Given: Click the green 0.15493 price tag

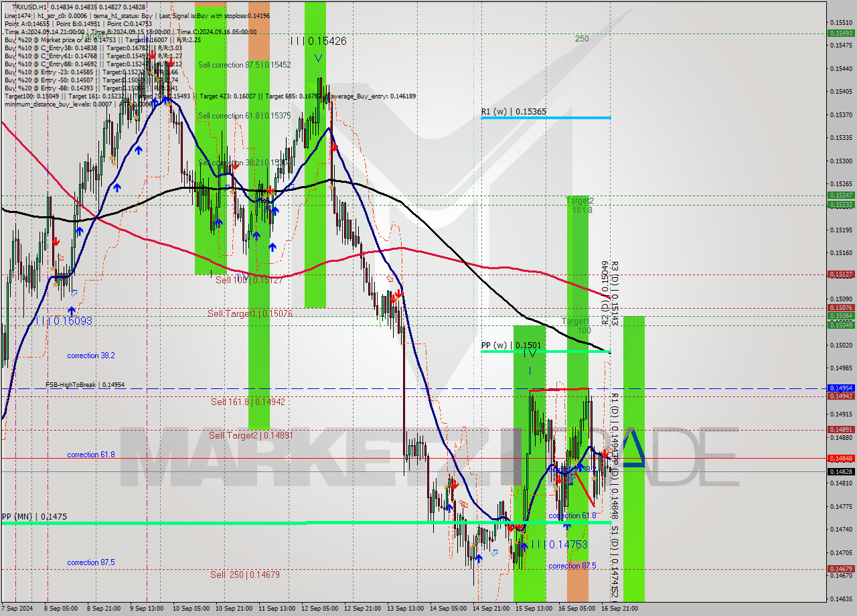Looking at the screenshot, I should [x=841, y=33].
